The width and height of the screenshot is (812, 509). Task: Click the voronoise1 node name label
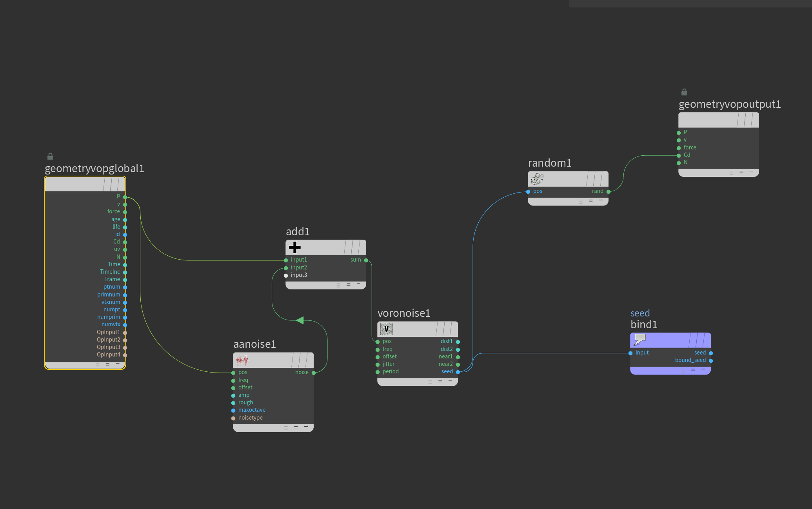click(403, 313)
